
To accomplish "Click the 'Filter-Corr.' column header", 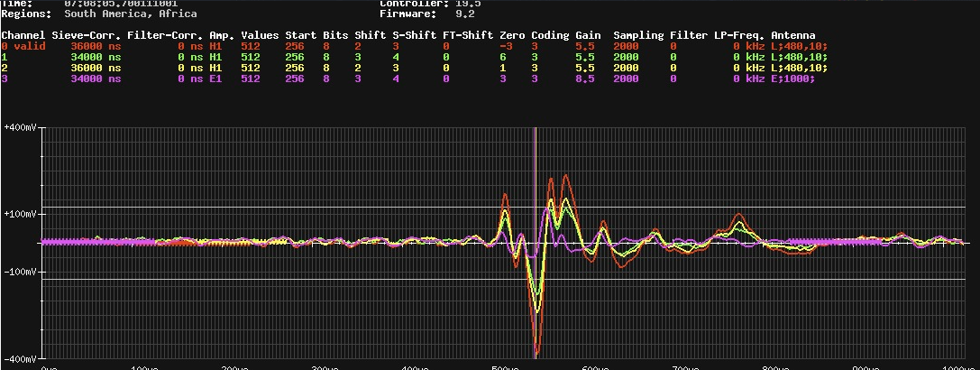I will coord(165,36).
